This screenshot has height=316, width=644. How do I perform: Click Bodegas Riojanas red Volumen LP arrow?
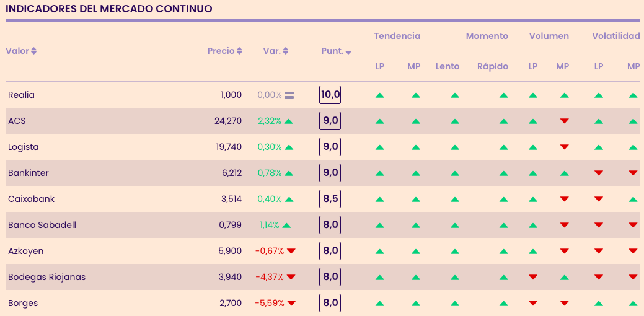pos(533,277)
